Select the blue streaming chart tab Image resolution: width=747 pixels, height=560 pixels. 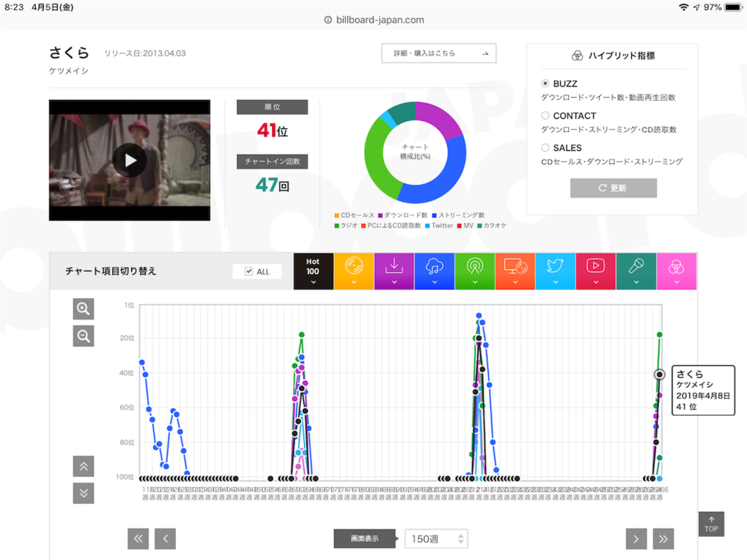434,271
